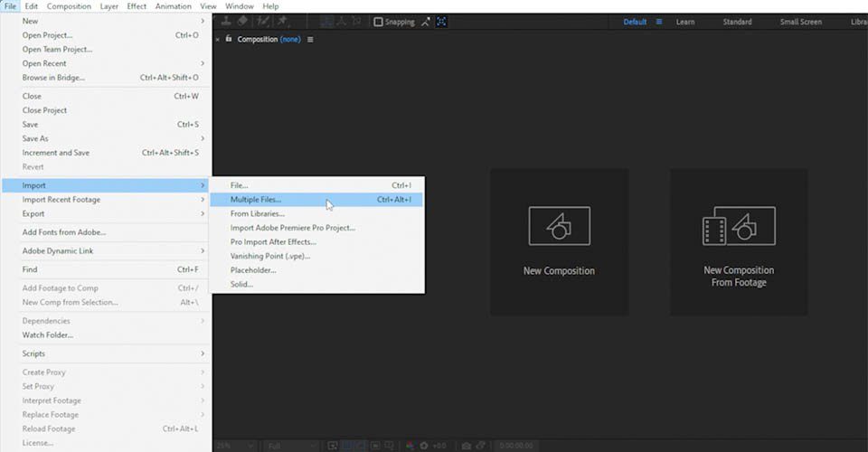This screenshot has width=868, height=452.
Task: Open the Full resolution dropdown
Action: [x=291, y=446]
